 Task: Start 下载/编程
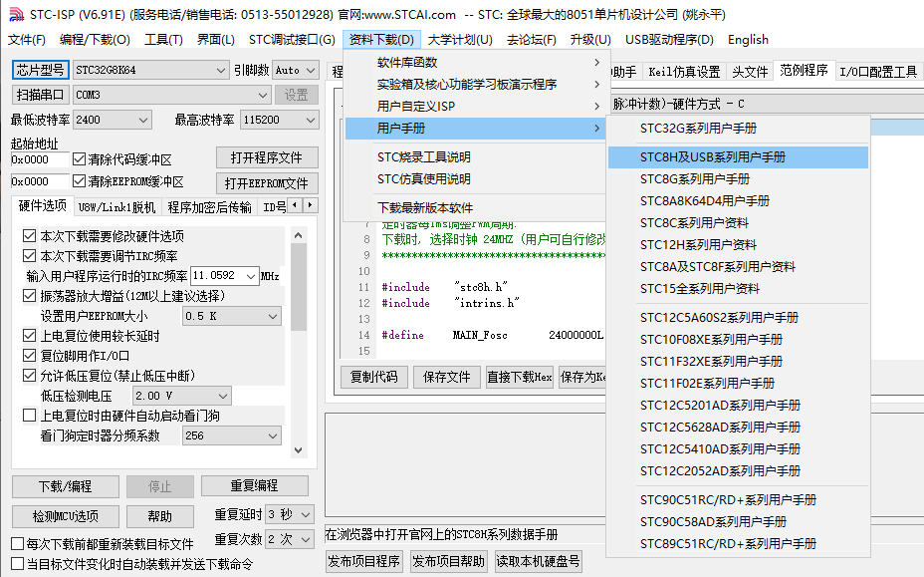(x=65, y=486)
